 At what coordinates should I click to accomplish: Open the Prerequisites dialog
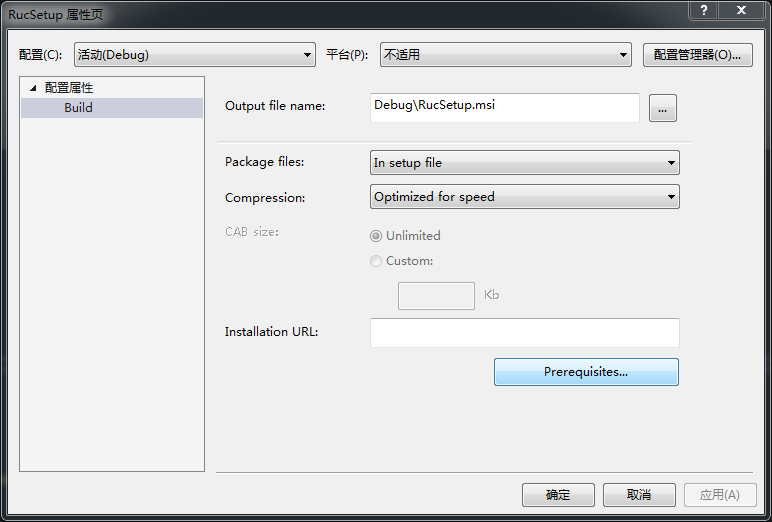pos(586,372)
